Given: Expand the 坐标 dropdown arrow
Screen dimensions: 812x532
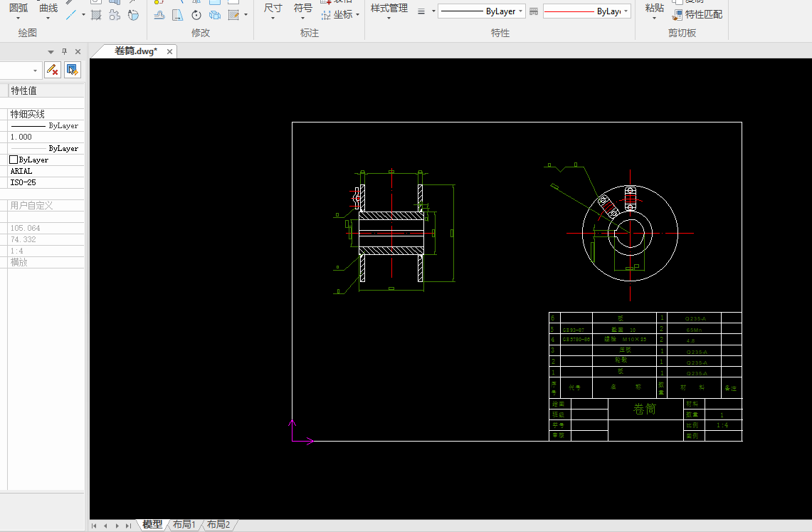Looking at the screenshot, I should pos(357,15).
